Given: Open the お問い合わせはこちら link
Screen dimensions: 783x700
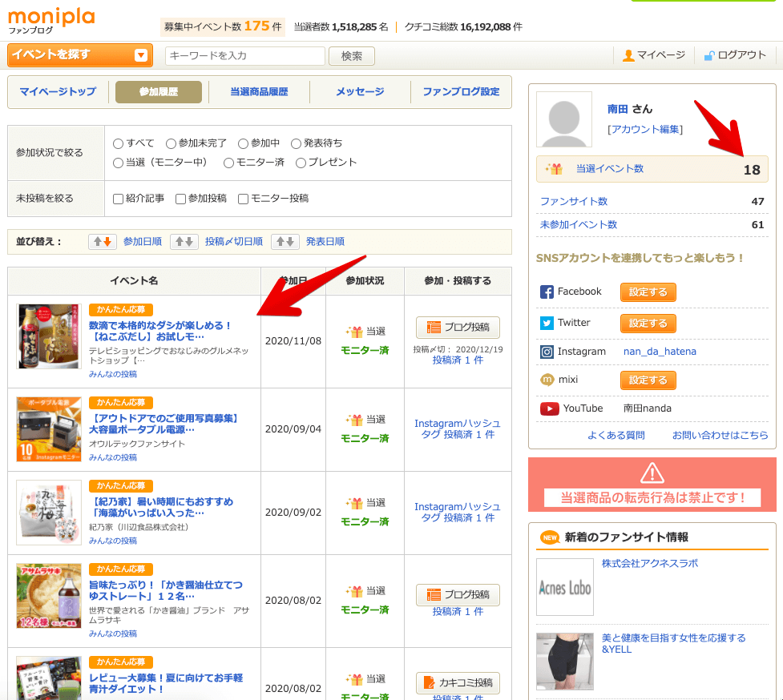Looking at the screenshot, I should pos(720,435).
